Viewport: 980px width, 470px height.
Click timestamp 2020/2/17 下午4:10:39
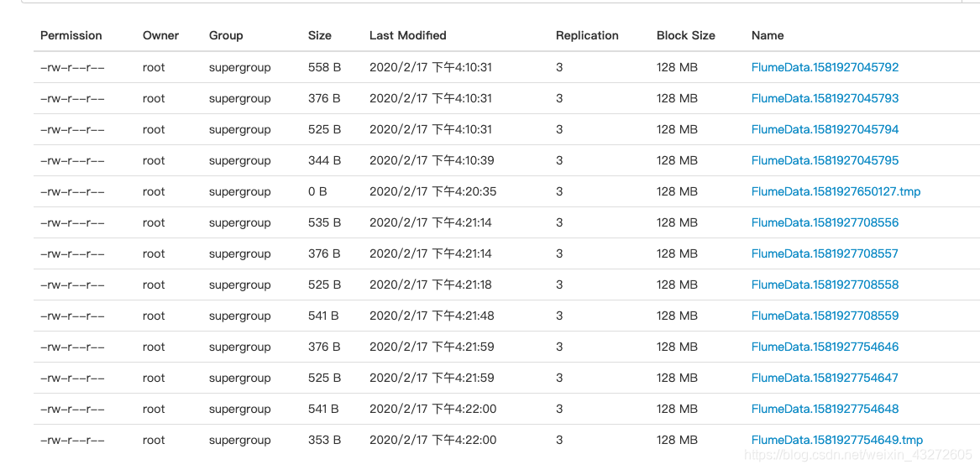(x=432, y=160)
